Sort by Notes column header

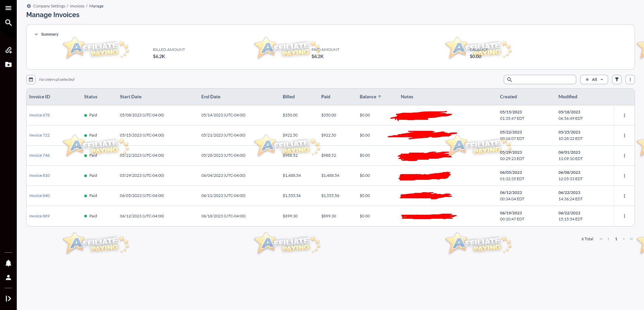coord(407,97)
